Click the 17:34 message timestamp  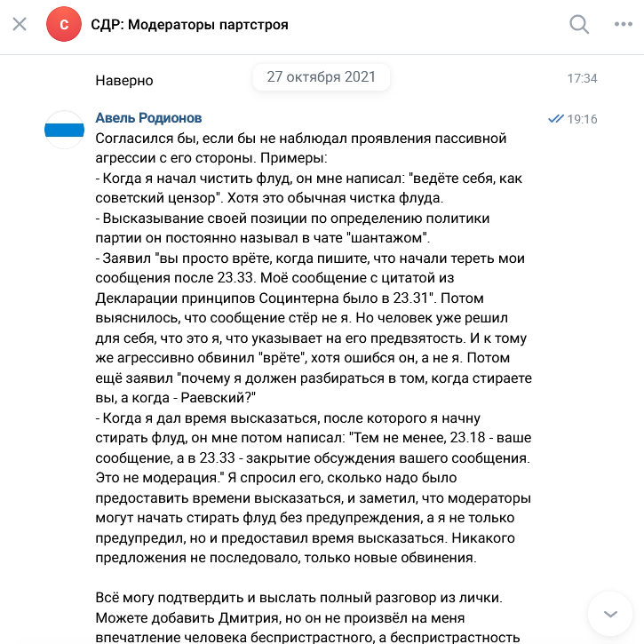582,79
